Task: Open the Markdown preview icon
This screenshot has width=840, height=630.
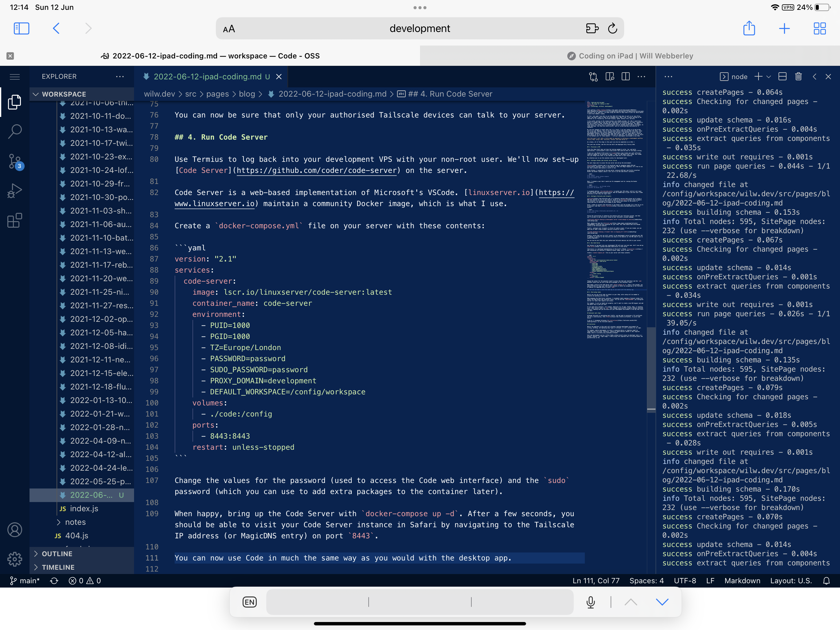Action: click(x=609, y=76)
